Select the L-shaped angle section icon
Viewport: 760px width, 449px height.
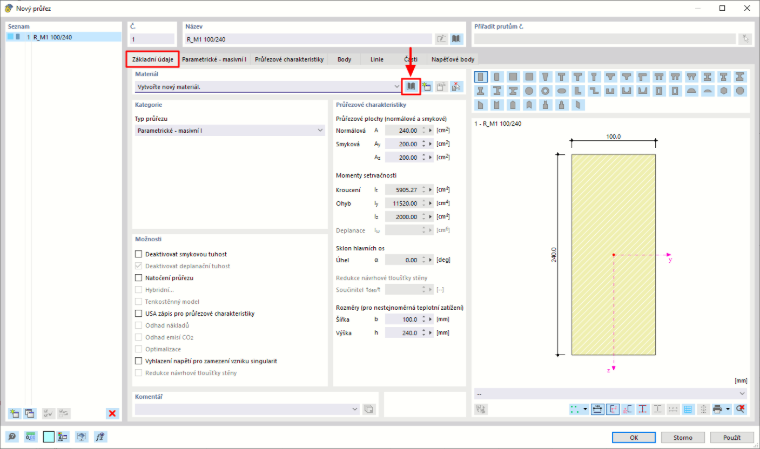click(x=578, y=91)
